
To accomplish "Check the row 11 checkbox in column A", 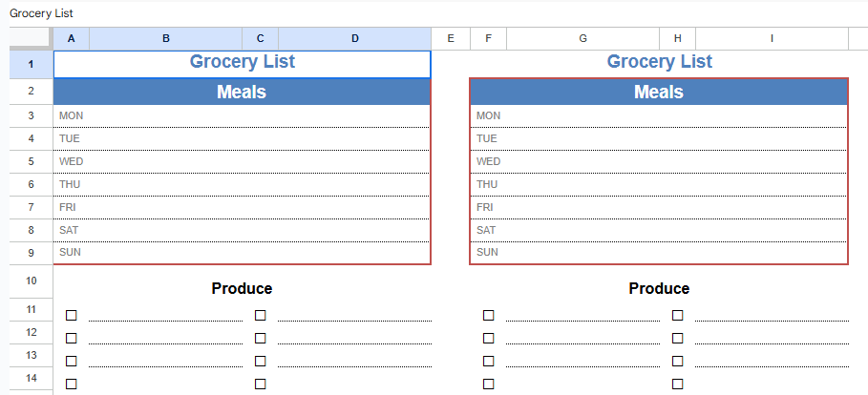I will pyautogui.click(x=72, y=315).
